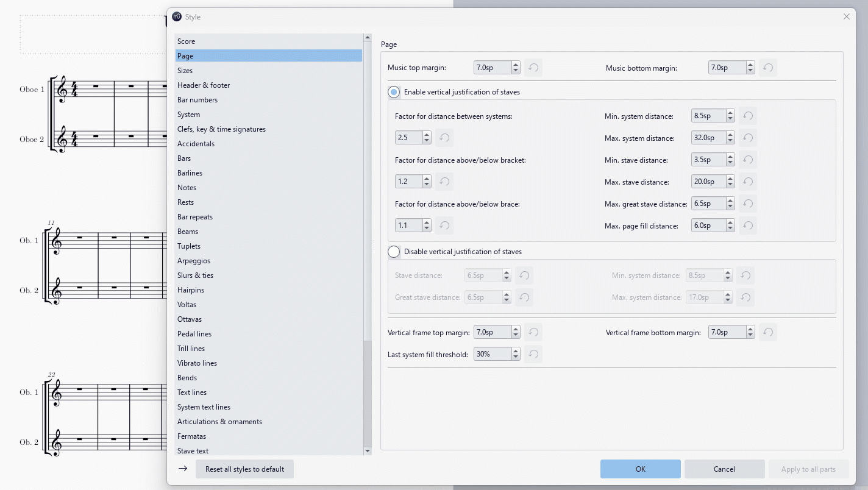The image size is (868, 490).
Task: Reset Vertical frame bottom margin value
Action: pyautogui.click(x=768, y=332)
